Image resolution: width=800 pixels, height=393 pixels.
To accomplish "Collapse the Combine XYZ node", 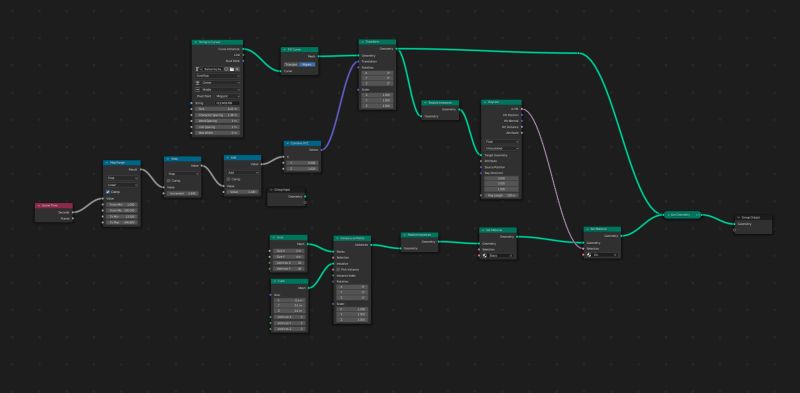I will pos(288,143).
